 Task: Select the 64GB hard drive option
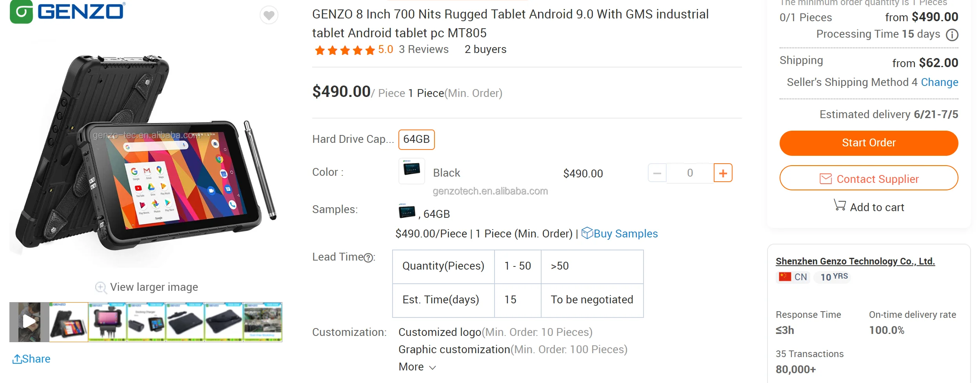point(416,139)
